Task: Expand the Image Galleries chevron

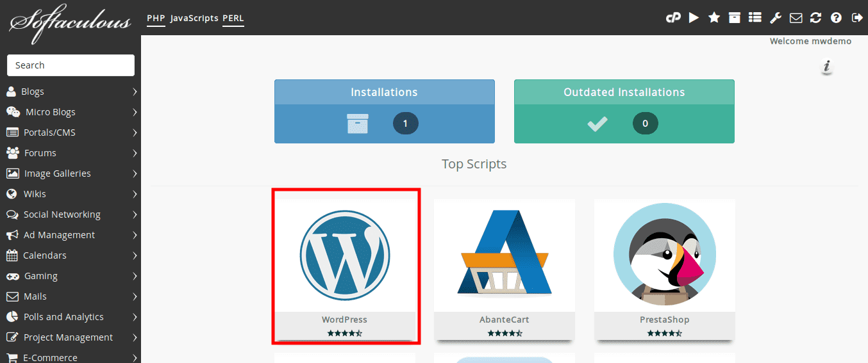Action: (135, 173)
